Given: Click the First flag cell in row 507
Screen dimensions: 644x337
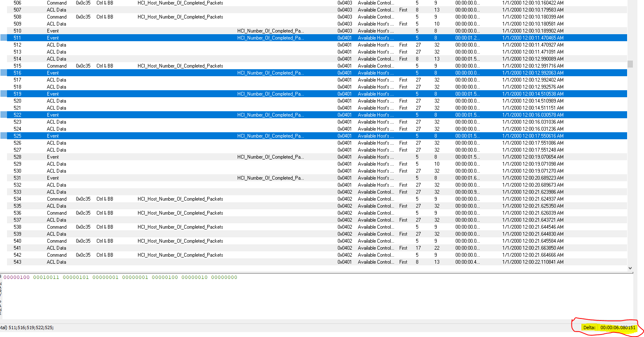Looking at the screenshot, I should pyautogui.click(x=403, y=9).
